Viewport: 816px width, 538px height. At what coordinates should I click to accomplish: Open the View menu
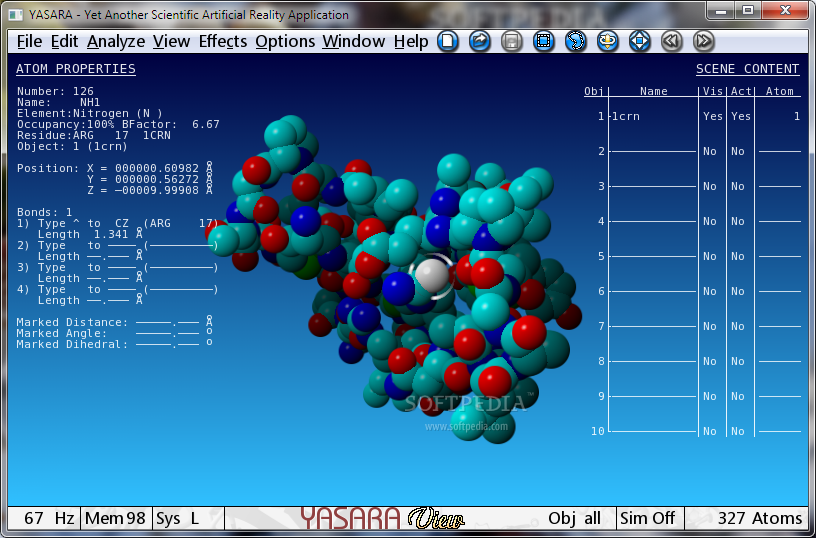171,42
